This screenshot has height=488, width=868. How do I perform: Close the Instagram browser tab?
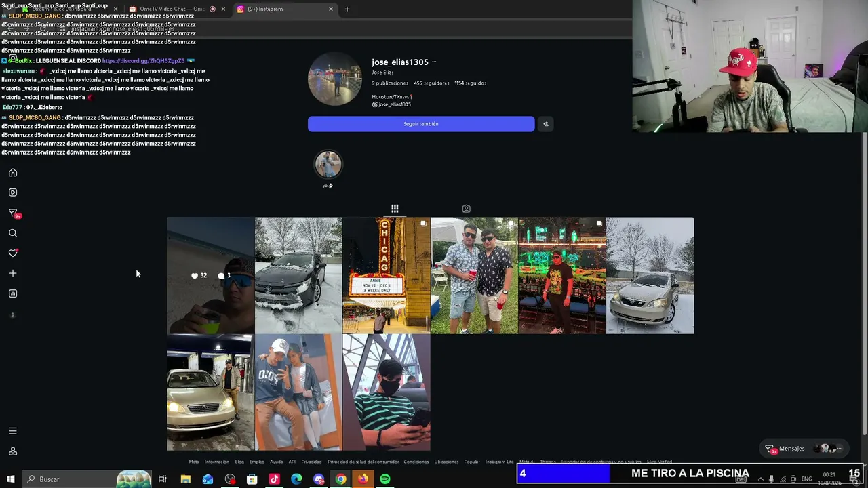[x=331, y=9]
